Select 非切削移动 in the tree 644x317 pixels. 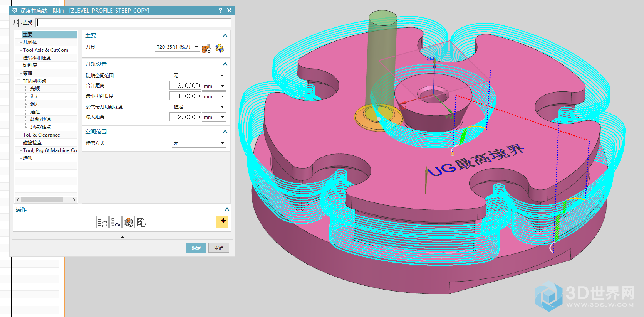click(35, 81)
